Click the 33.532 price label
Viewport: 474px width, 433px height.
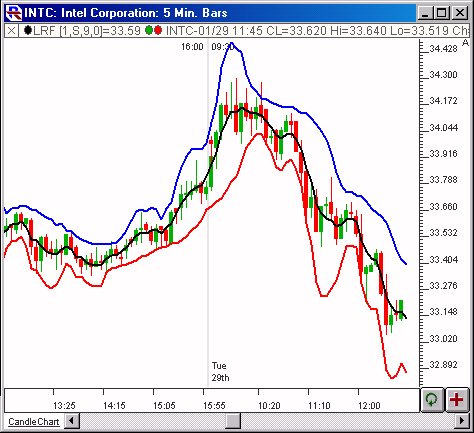click(x=443, y=233)
